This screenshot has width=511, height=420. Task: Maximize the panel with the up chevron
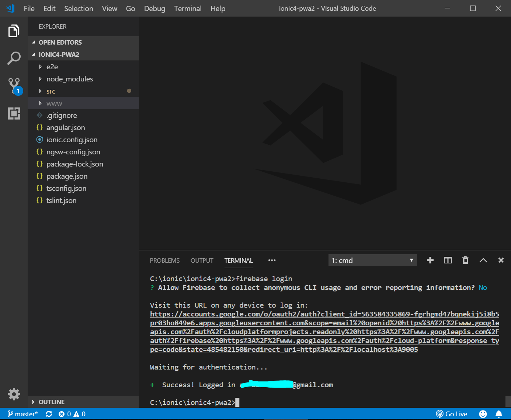(483, 260)
